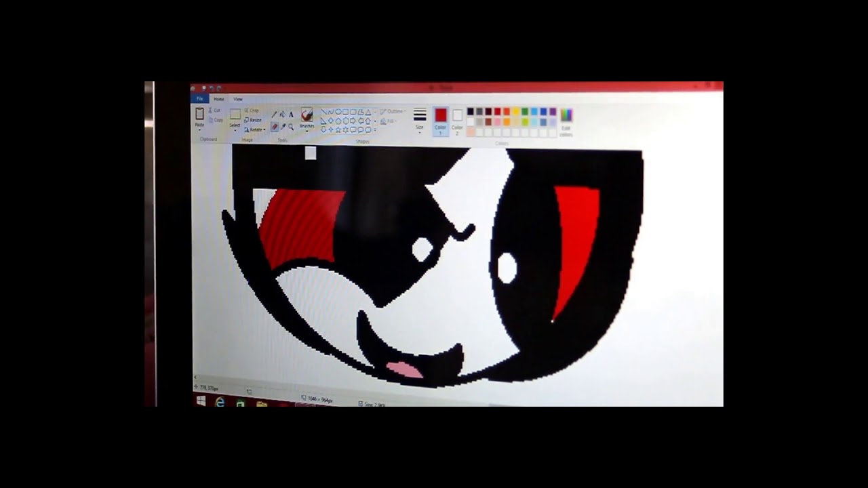Open the Brushes dropdown arrow
The height and width of the screenshot is (488, 868).
click(x=307, y=131)
